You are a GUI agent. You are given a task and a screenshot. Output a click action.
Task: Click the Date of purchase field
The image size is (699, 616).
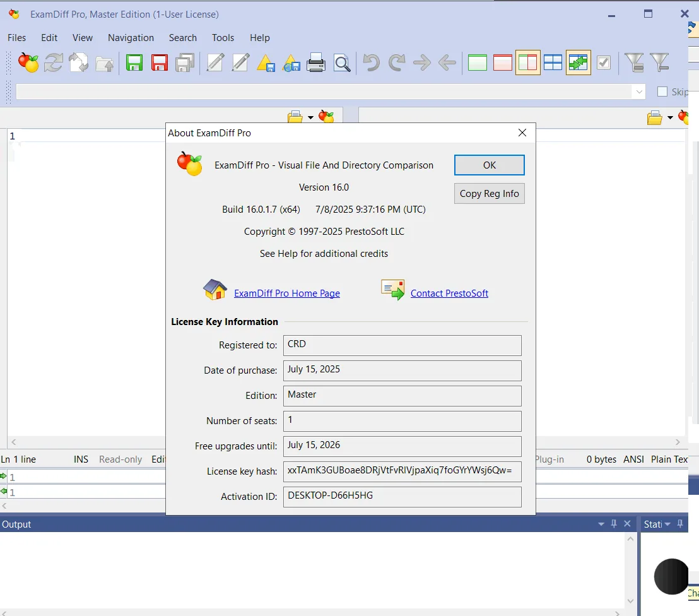pos(402,370)
